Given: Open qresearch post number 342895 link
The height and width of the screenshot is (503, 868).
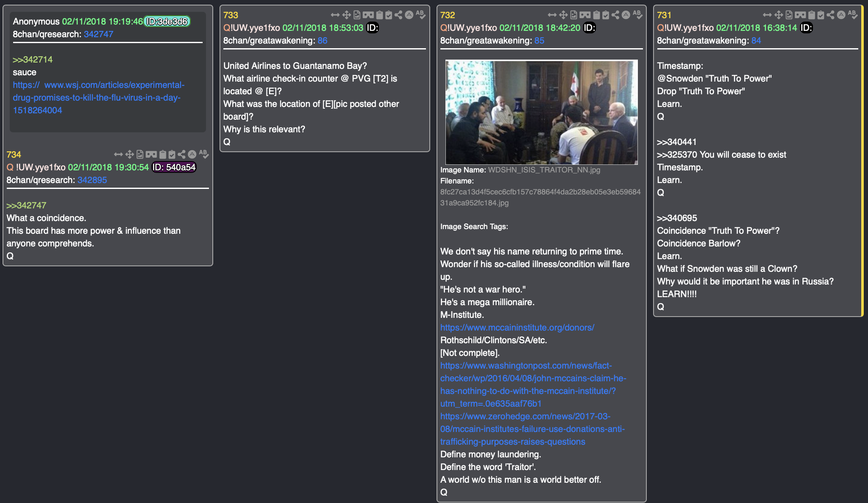Looking at the screenshot, I should pos(92,180).
